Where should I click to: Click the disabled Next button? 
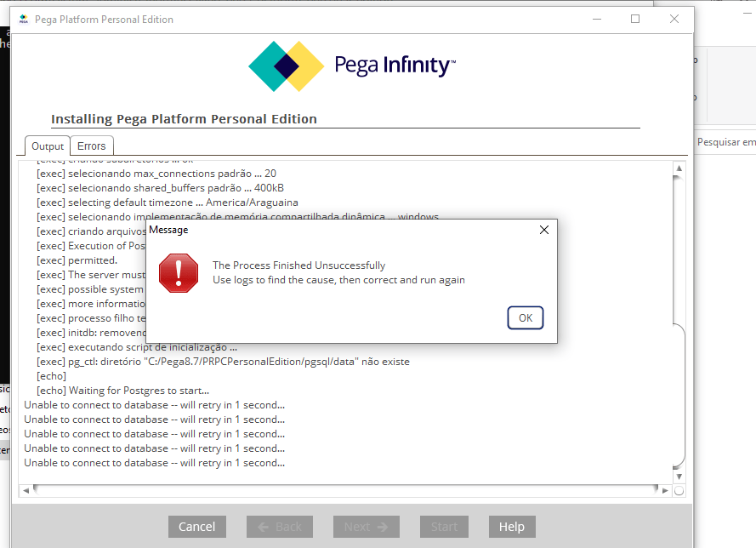[366, 527]
